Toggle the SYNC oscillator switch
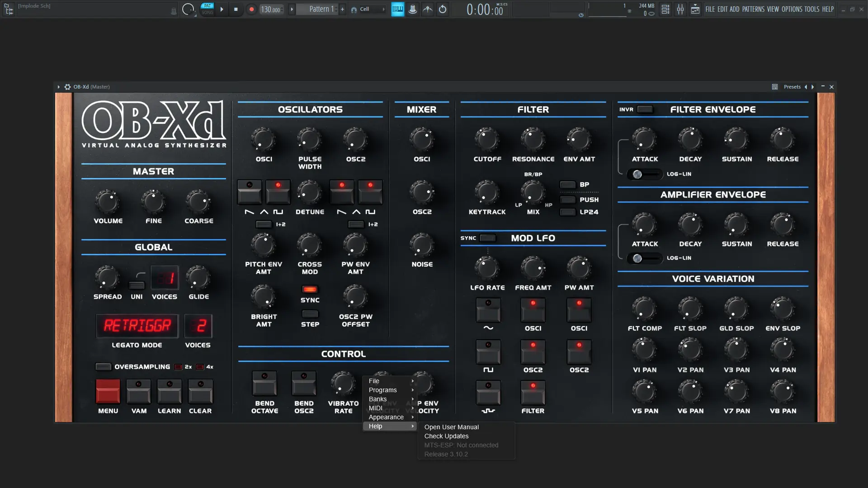Viewport: 868px width, 488px height. pos(310,289)
